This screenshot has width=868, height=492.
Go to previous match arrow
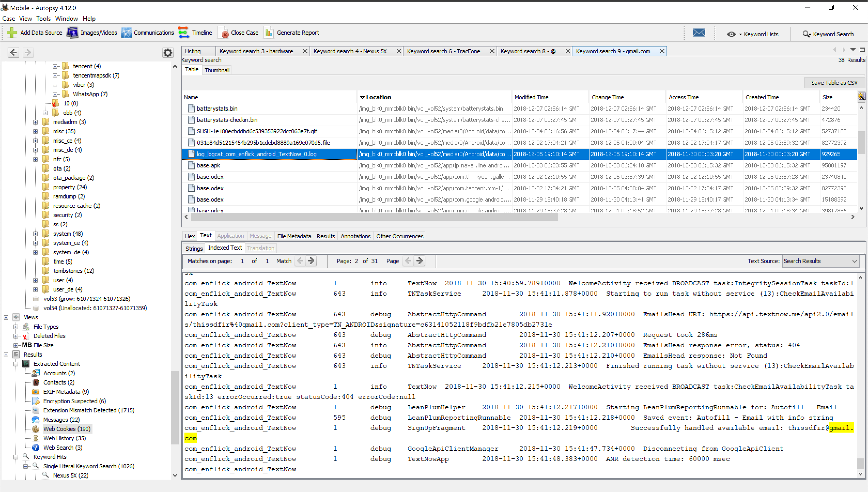[300, 261]
